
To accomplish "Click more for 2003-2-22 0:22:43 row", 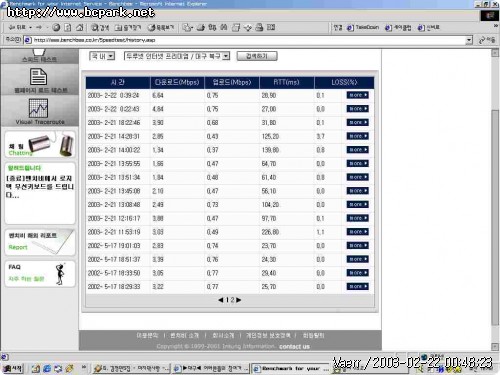I will click(357, 109).
